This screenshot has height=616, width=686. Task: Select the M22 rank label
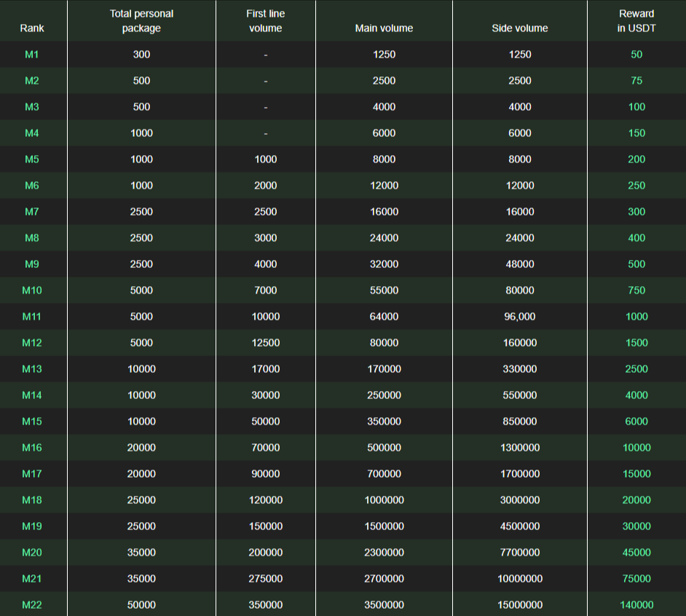(x=32, y=605)
